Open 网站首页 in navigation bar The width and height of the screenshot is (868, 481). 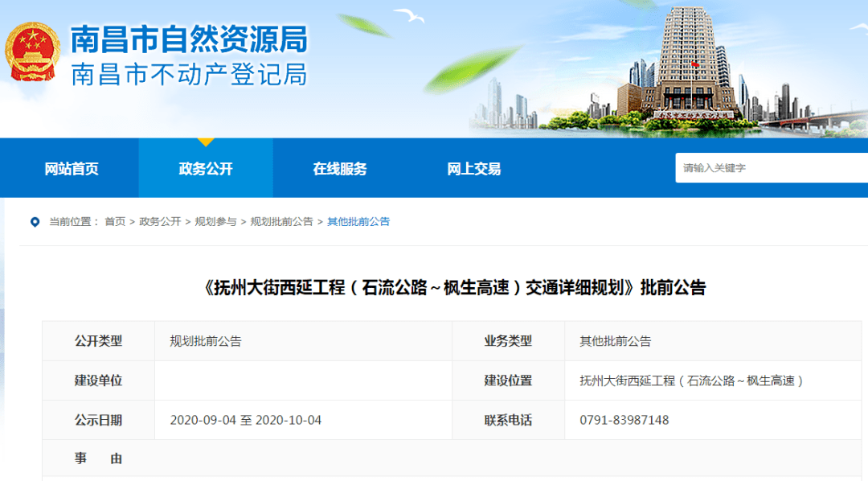tap(72, 169)
